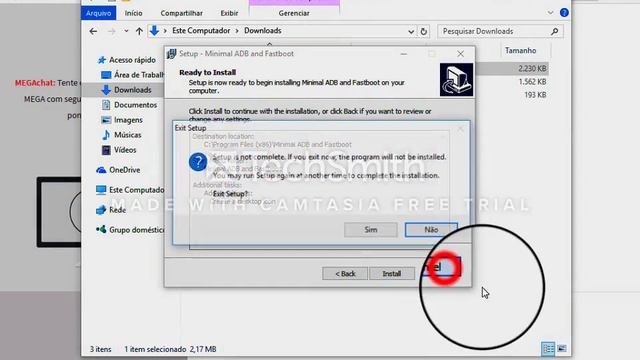This screenshot has width=640, height=360.
Task: Select Este Computador in the address path
Action: click(201, 31)
